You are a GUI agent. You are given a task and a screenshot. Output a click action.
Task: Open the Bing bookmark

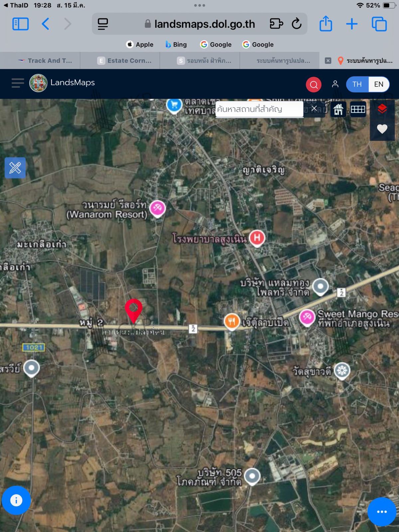point(176,45)
